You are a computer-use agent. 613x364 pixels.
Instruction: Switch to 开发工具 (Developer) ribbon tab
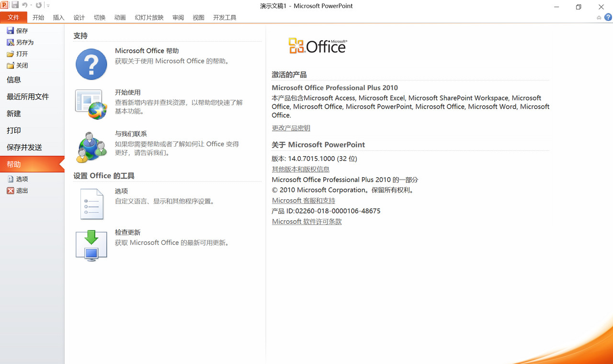point(225,18)
